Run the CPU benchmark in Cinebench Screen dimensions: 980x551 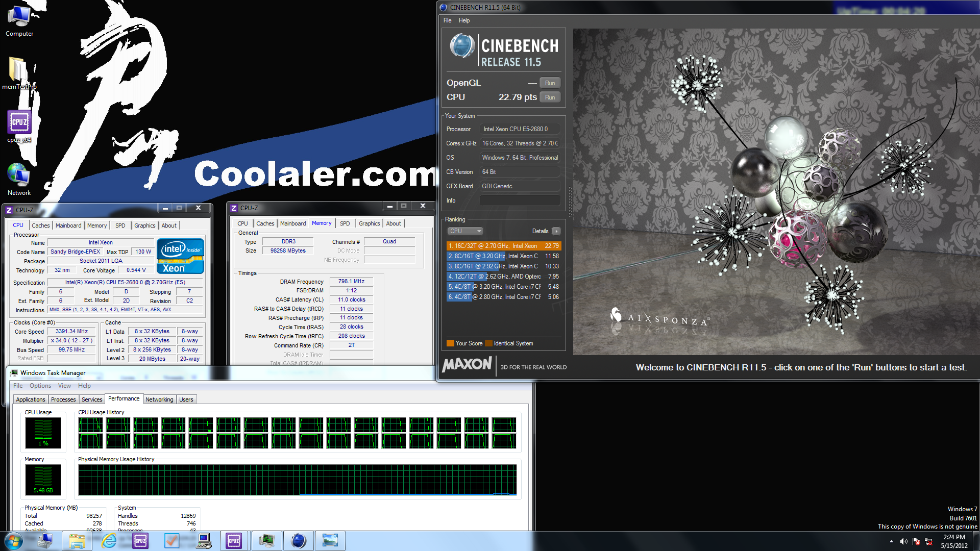(x=550, y=97)
